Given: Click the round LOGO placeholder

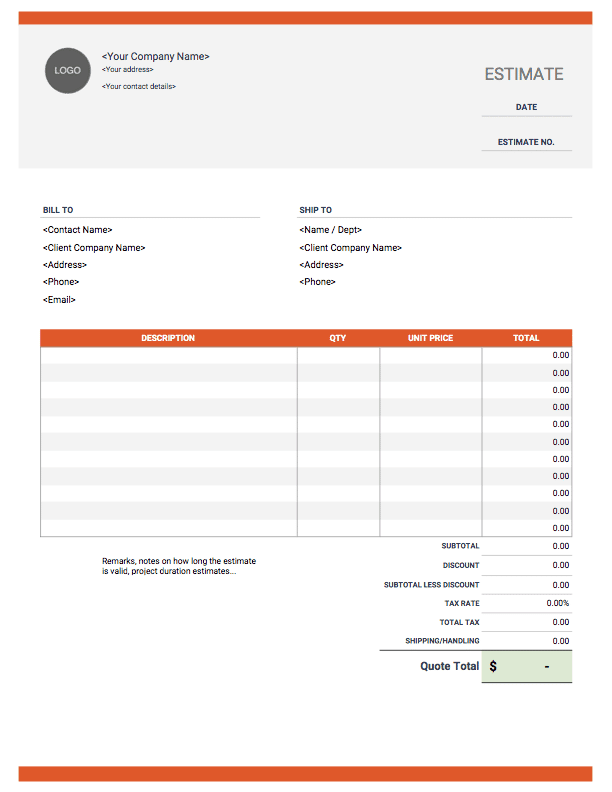Looking at the screenshot, I should (x=67, y=70).
